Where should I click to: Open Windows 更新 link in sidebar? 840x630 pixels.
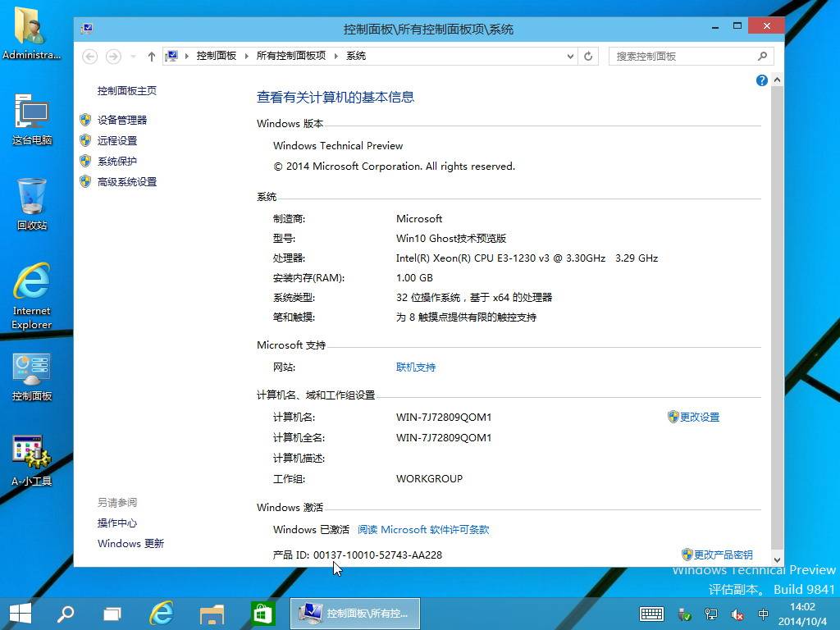[130, 543]
